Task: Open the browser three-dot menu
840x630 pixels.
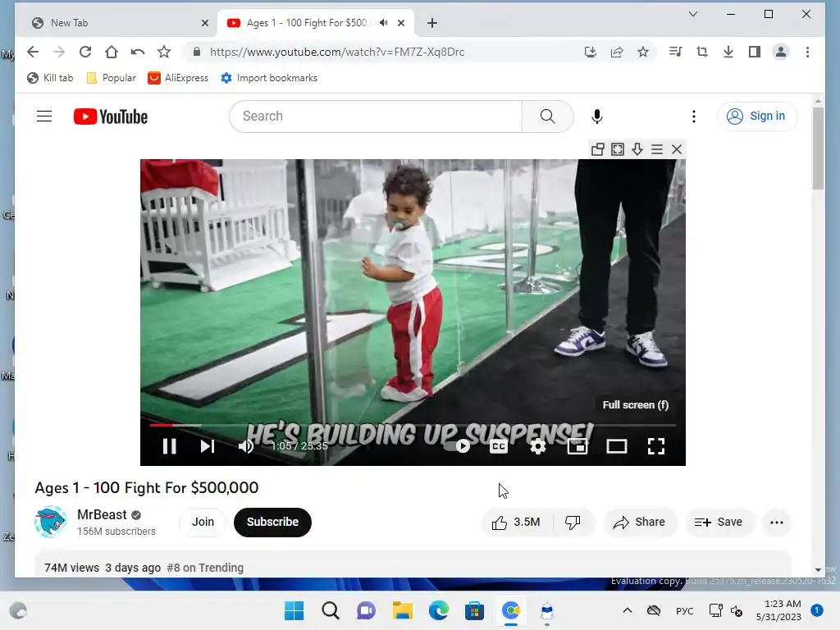Action: pos(807,52)
